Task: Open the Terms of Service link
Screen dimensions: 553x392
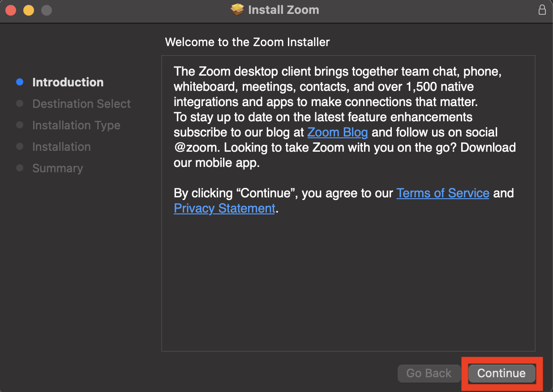Action: pyautogui.click(x=443, y=193)
